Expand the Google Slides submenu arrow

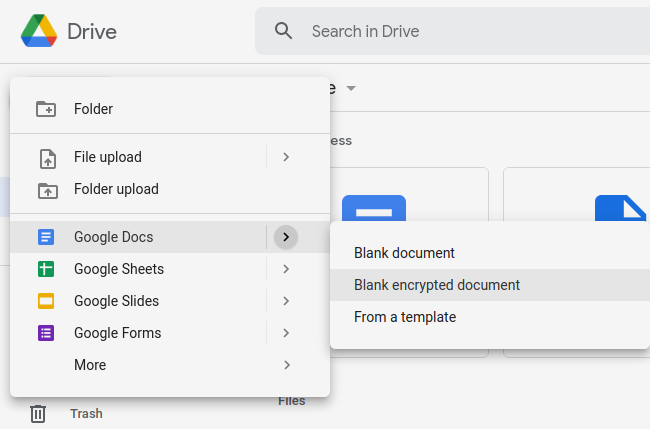coord(286,301)
